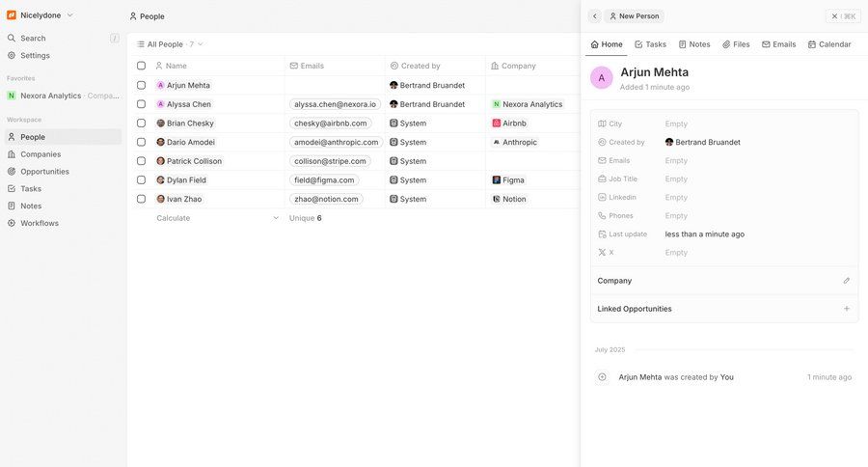Click the Emails column header
The width and height of the screenshot is (868, 467).
(335, 66)
